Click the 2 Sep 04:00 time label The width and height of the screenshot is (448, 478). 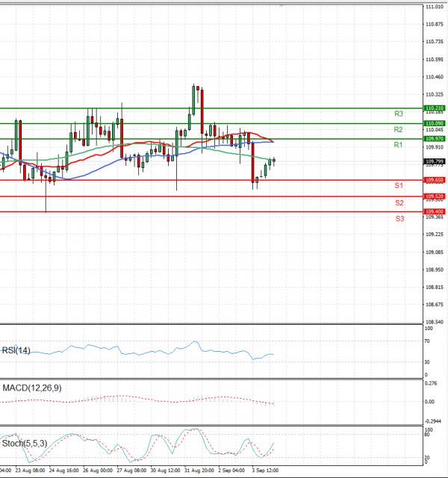[x=231, y=471]
